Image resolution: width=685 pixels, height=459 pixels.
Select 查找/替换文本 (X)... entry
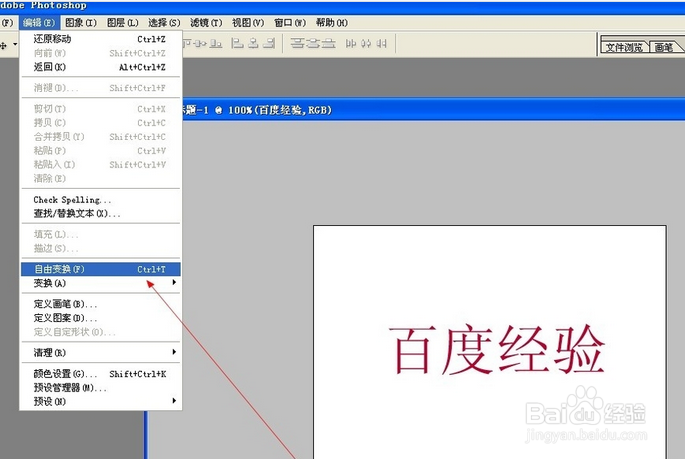(x=100, y=214)
